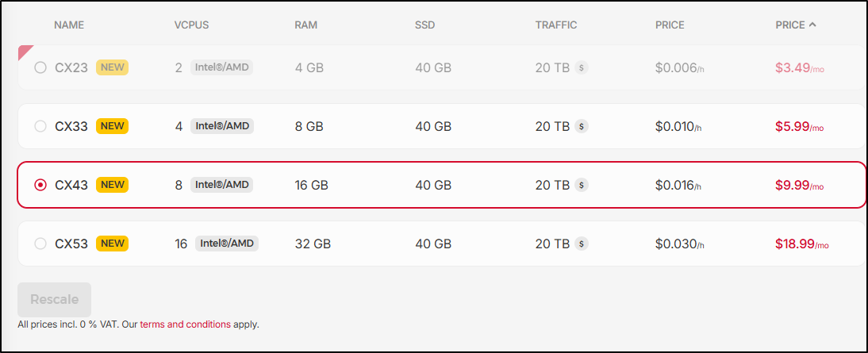Click the hourly PRICE column header
The width and height of the screenshot is (868, 353).
[x=670, y=25]
